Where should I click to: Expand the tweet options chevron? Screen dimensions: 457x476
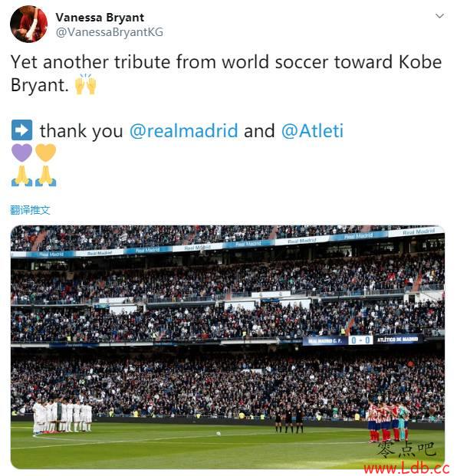pyautogui.click(x=439, y=16)
